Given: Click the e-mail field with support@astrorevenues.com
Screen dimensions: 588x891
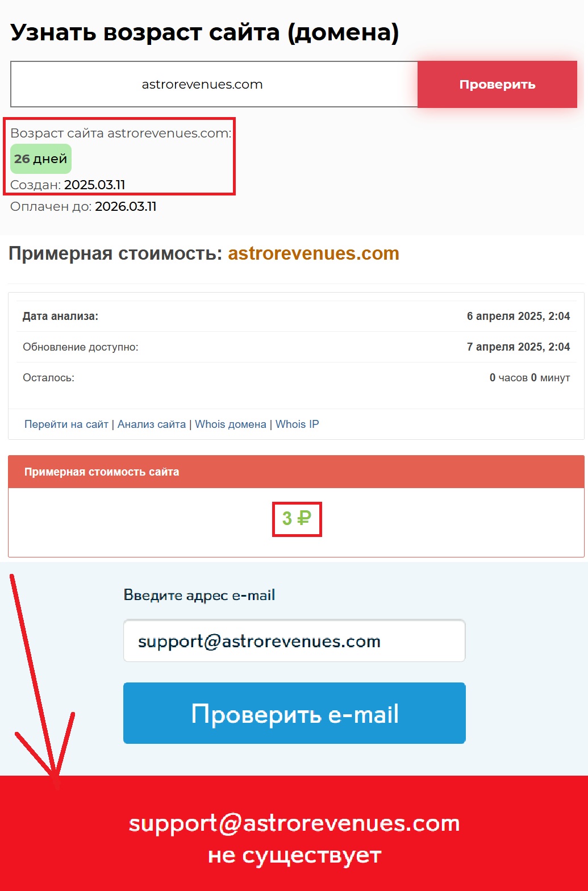Looking at the screenshot, I should 294,641.
